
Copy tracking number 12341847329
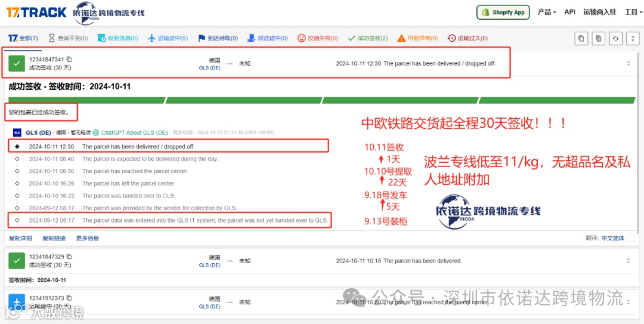(x=69, y=257)
